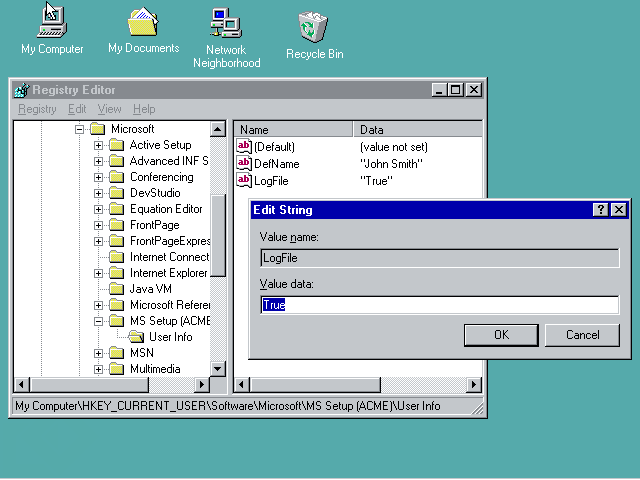This screenshot has height=480, width=640.
Task: Click the Edit String help question button
Action: coord(600,210)
